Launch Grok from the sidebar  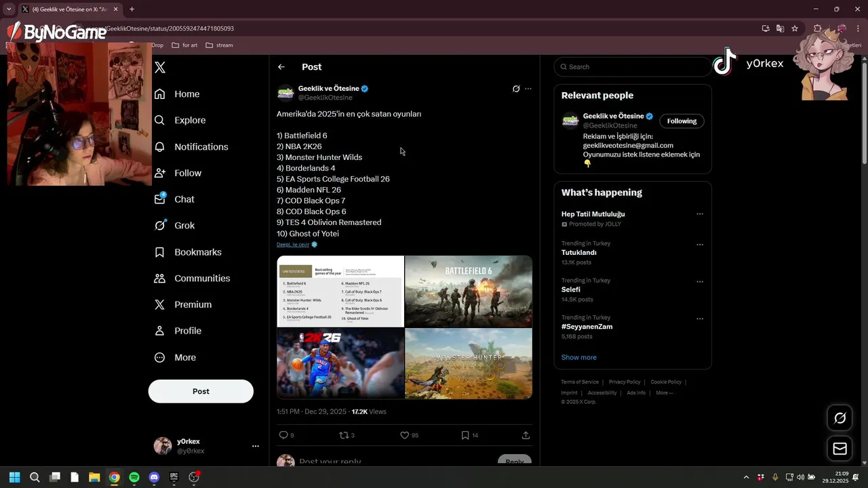click(x=175, y=226)
